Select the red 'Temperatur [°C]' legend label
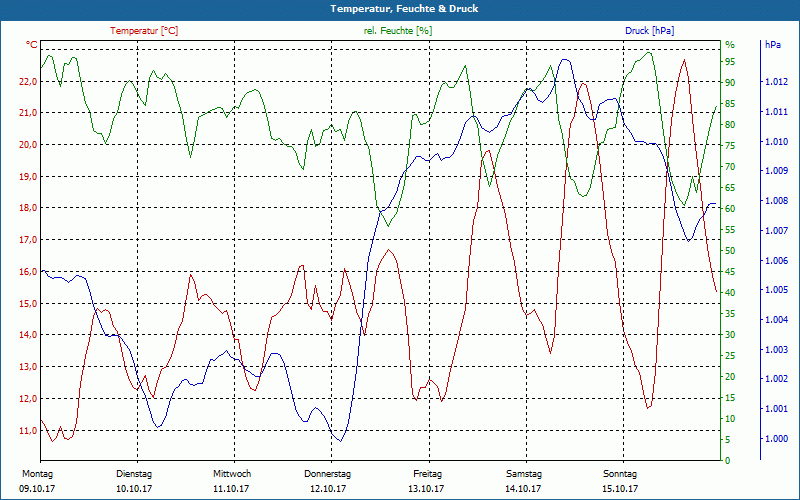The width and height of the screenshot is (800, 500). click(144, 31)
